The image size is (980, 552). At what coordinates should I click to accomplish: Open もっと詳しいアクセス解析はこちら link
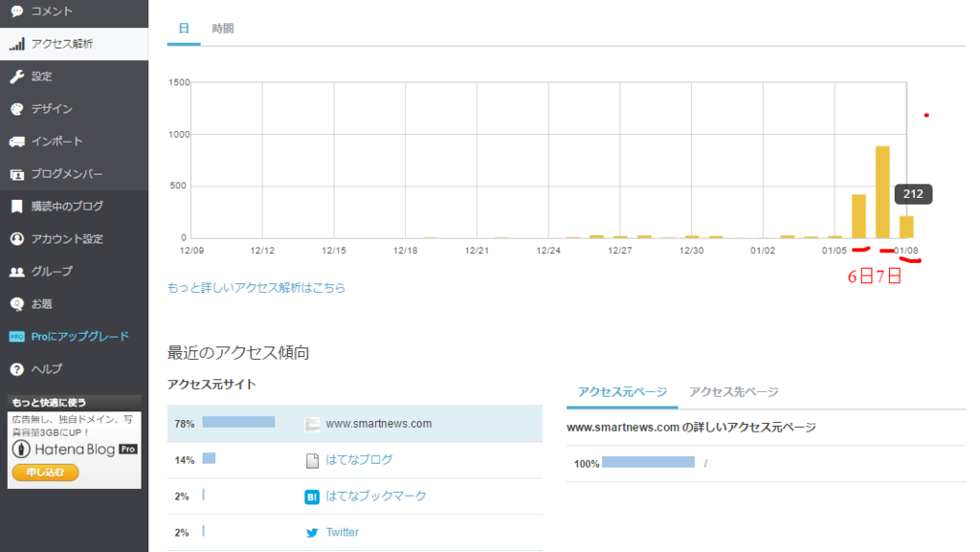pos(256,288)
